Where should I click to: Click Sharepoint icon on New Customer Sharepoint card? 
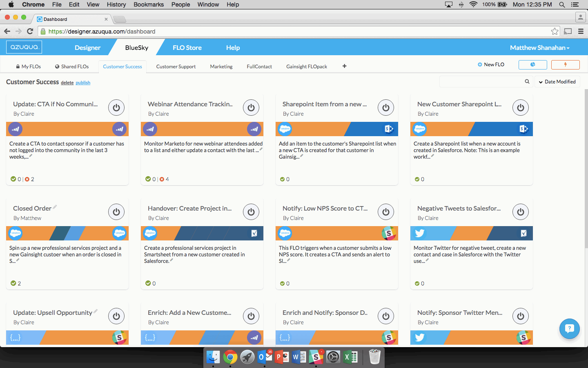523,129
